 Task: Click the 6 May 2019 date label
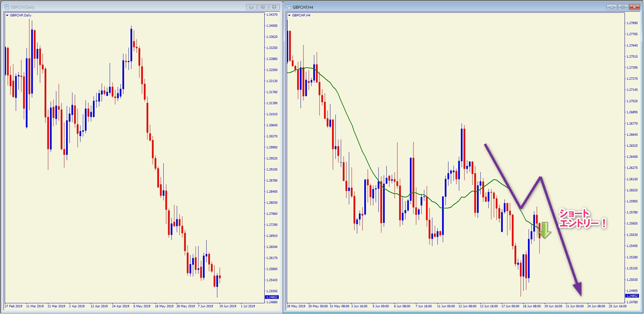click(x=142, y=306)
